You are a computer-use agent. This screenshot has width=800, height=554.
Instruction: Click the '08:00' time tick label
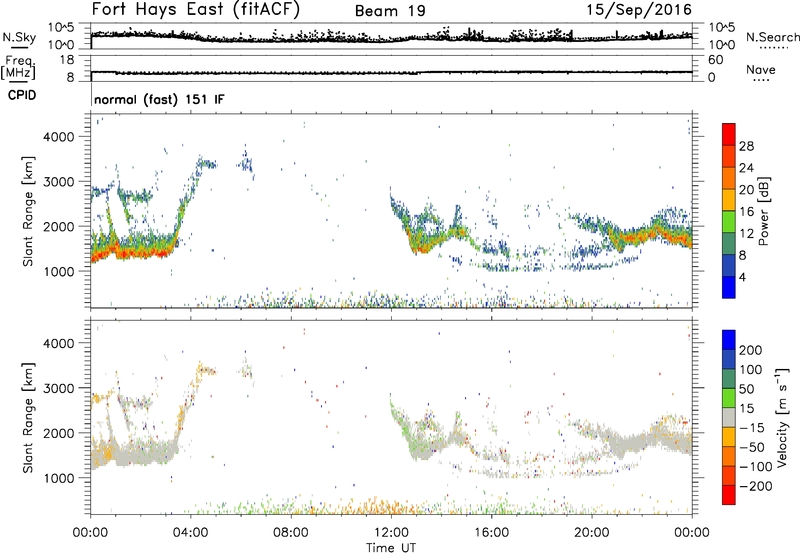(x=291, y=533)
